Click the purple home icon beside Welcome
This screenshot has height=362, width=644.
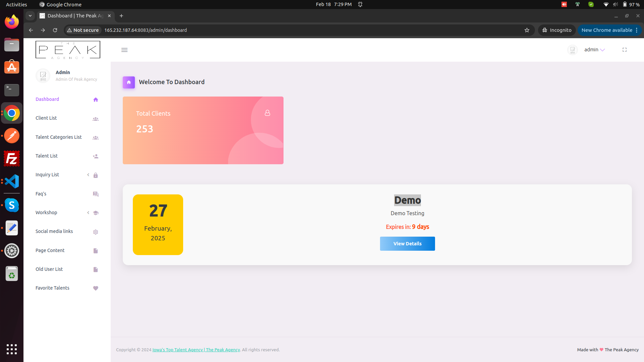(129, 82)
